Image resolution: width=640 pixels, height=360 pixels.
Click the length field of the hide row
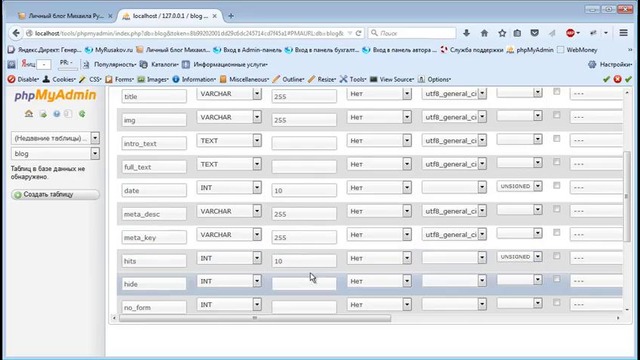(x=304, y=284)
